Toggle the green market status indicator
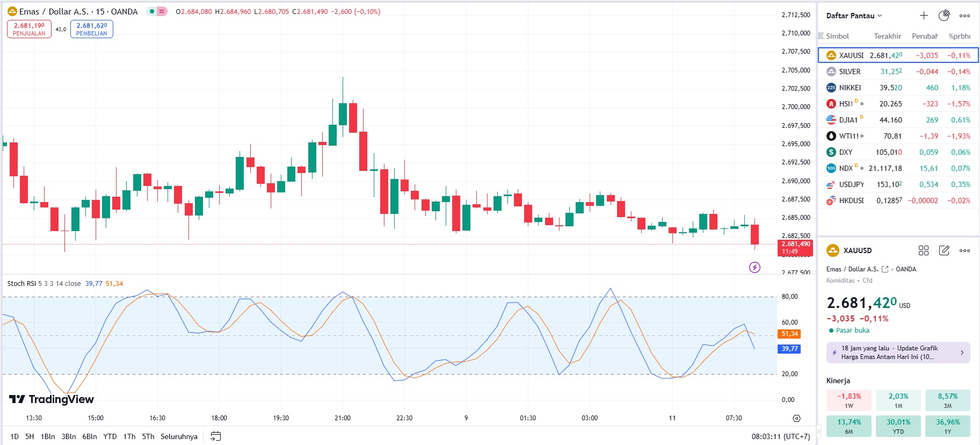 (152, 11)
